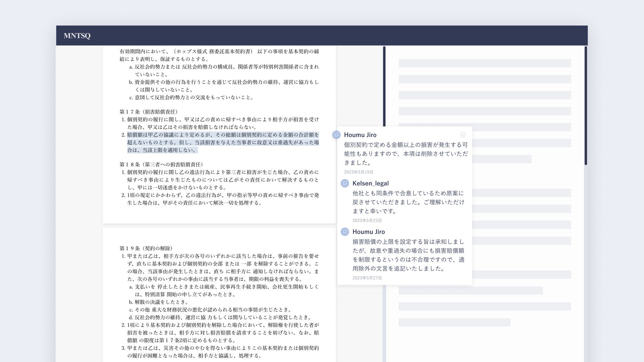Click the comment icon next to Kelsen_legal

pos(344,183)
